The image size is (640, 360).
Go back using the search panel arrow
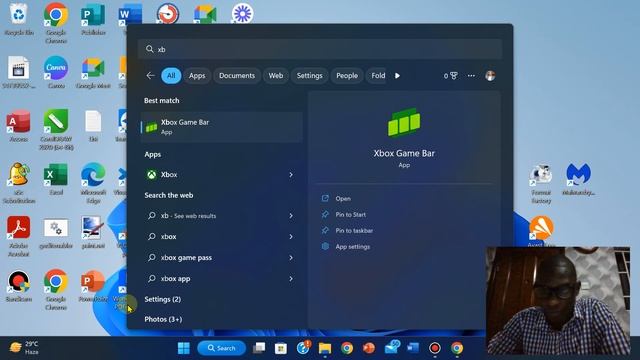(150, 76)
